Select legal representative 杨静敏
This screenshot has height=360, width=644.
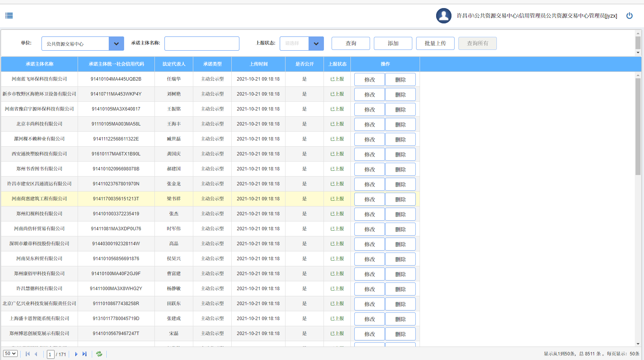tap(174, 289)
